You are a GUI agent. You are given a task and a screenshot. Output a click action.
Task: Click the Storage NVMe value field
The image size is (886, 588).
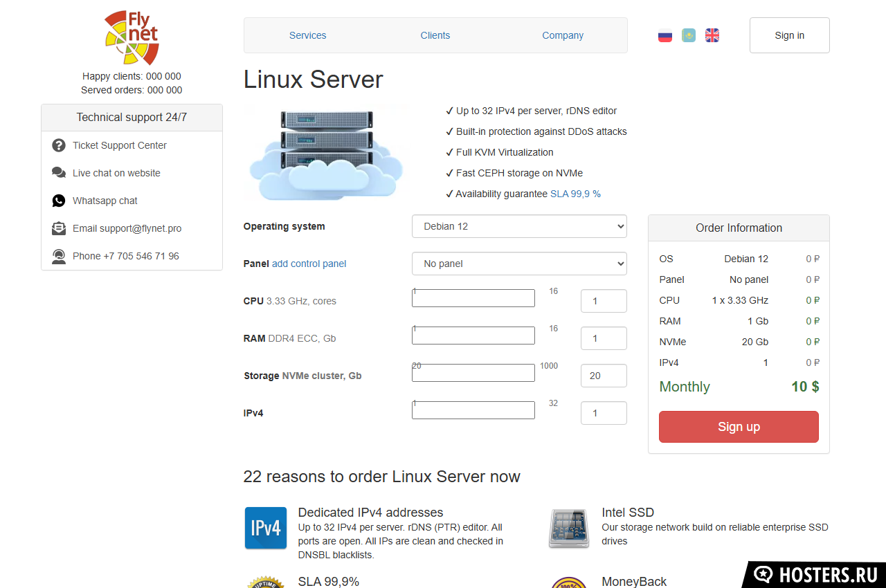(x=604, y=376)
